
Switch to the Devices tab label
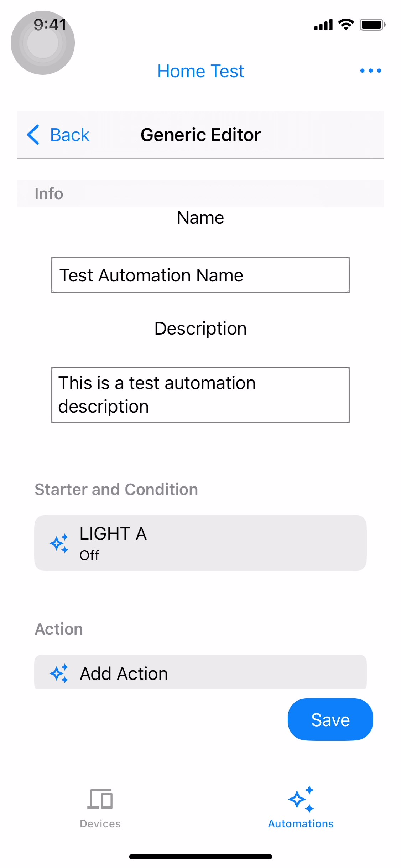pyautogui.click(x=100, y=823)
